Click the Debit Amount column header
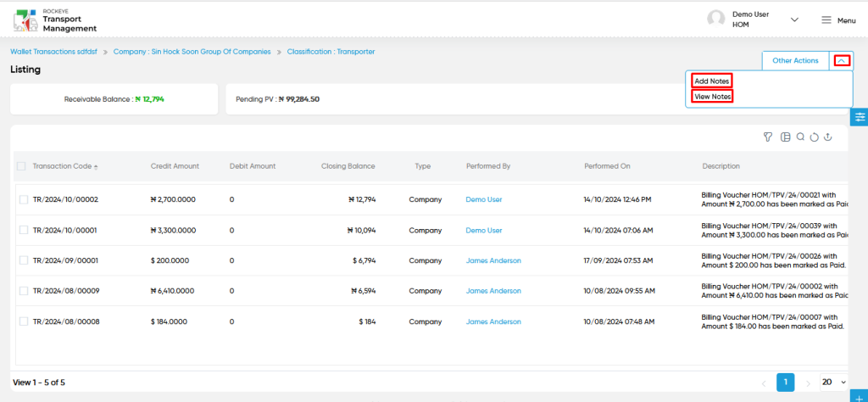868x402 pixels. 253,166
